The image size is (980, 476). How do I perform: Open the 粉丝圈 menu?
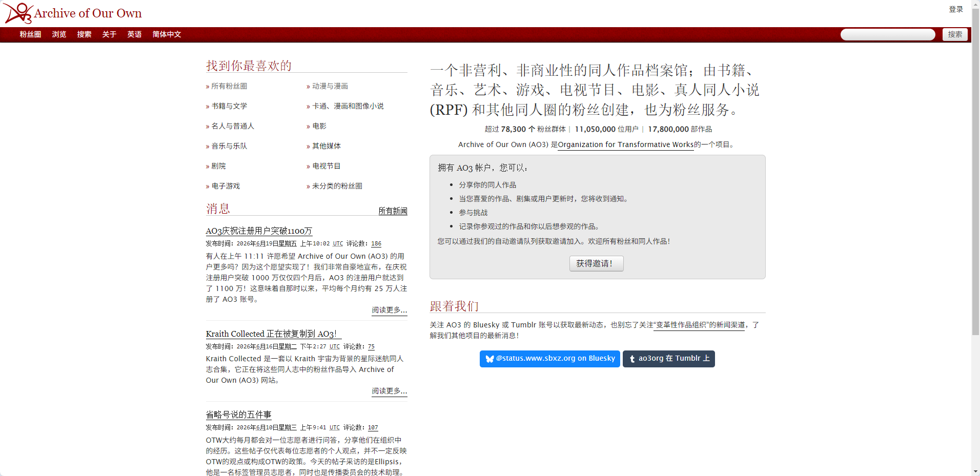30,34
